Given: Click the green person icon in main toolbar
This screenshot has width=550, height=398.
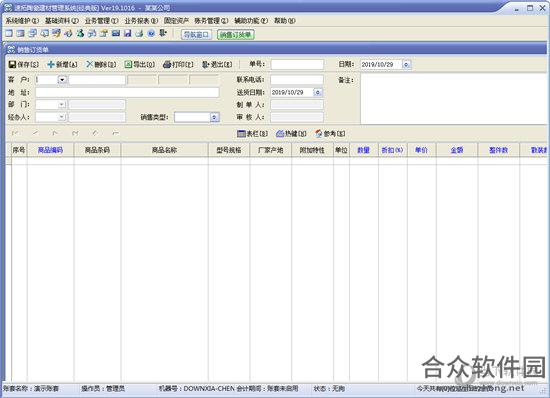Looking at the screenshot, I should point(80,34).
